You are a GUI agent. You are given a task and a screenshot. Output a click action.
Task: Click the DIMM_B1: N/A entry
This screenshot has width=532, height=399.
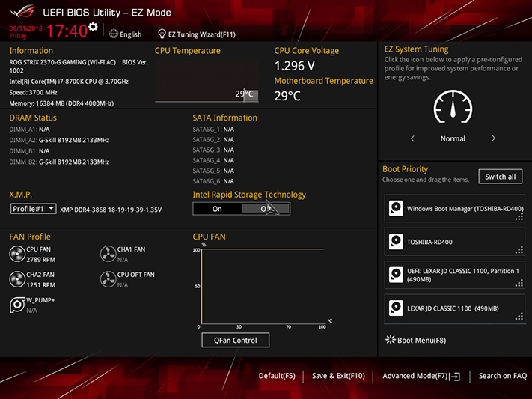click(29, 151)
